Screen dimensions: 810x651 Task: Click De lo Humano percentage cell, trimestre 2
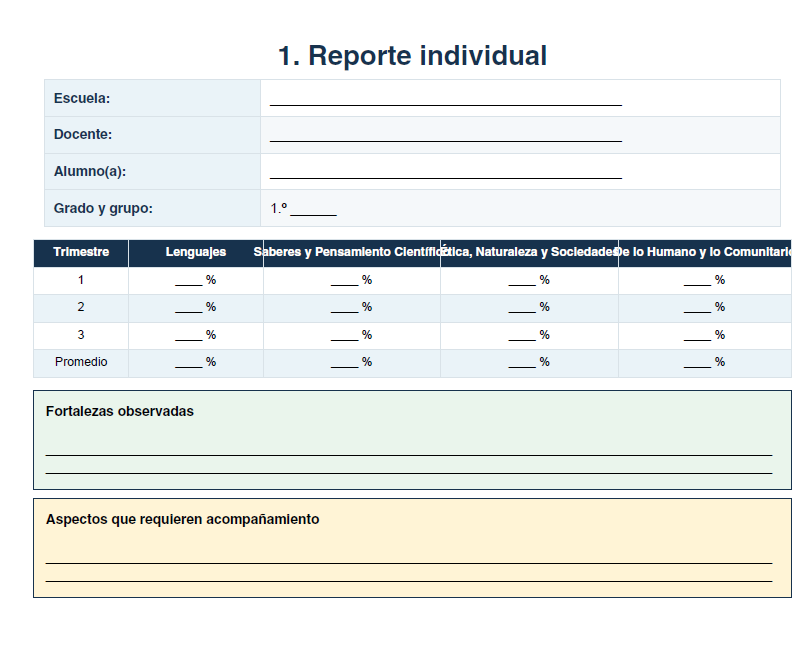tap(705, 307)
